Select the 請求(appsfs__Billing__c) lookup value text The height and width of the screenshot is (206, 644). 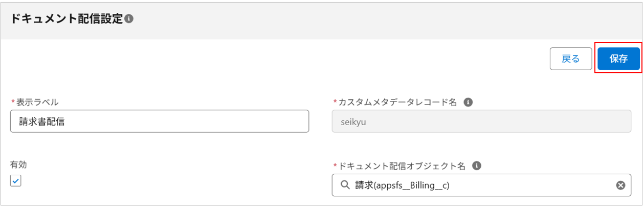pos(402,186)
